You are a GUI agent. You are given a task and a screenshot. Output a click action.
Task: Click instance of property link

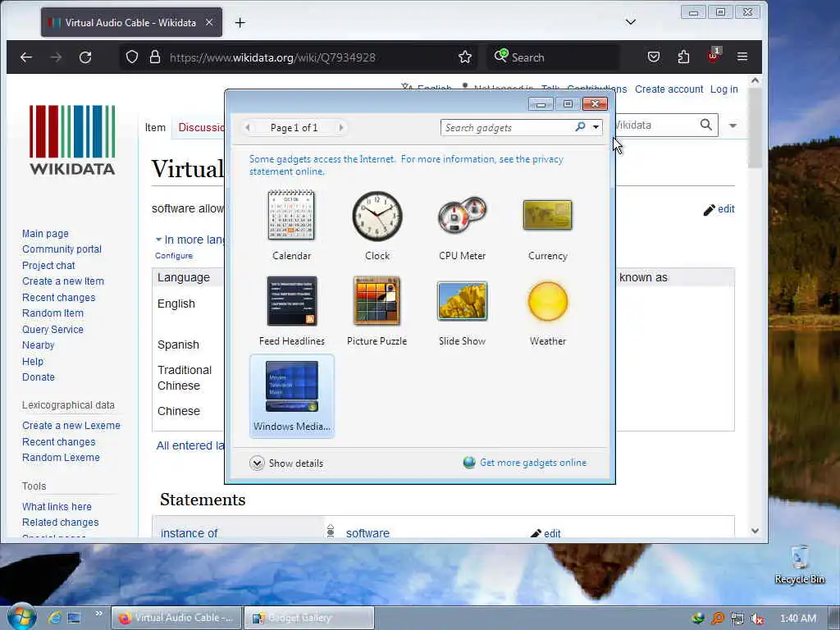189,533
